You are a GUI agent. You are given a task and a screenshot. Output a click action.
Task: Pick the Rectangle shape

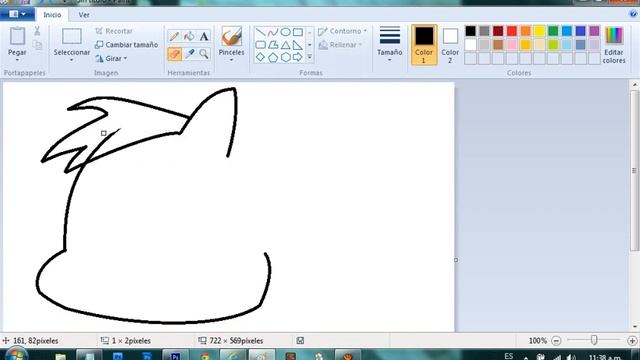[x=298, y=32]
